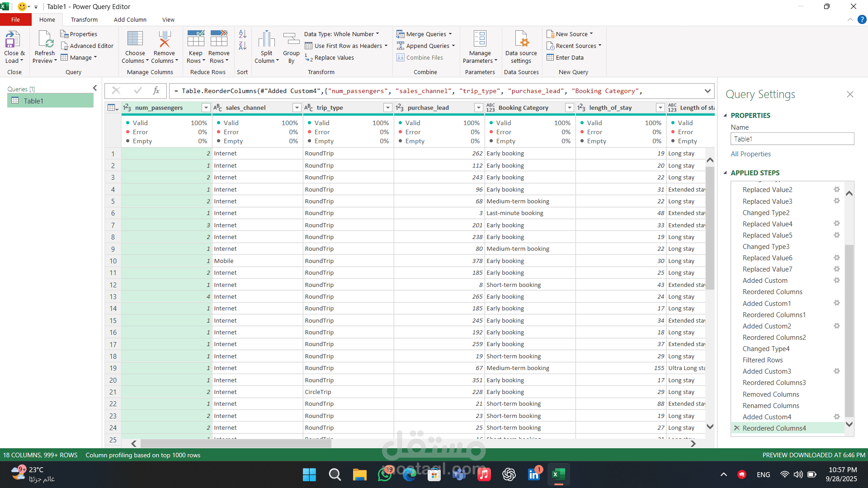Open Data source settings
Viewport: 868px width, 488px height.
pyautogui.click(x=521, y=39)
